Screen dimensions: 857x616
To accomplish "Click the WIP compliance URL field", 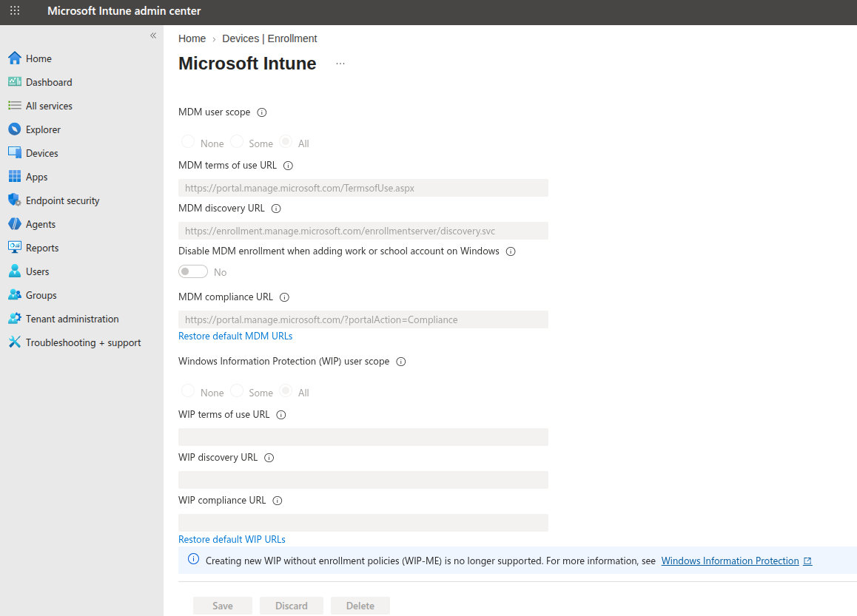I will click(363, 523).
